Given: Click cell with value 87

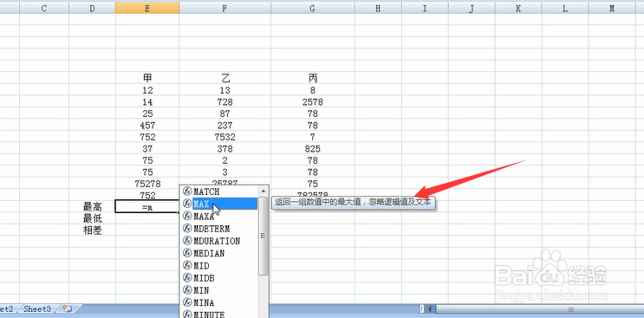Looking at the screenshot, I should tap(224, 114).
